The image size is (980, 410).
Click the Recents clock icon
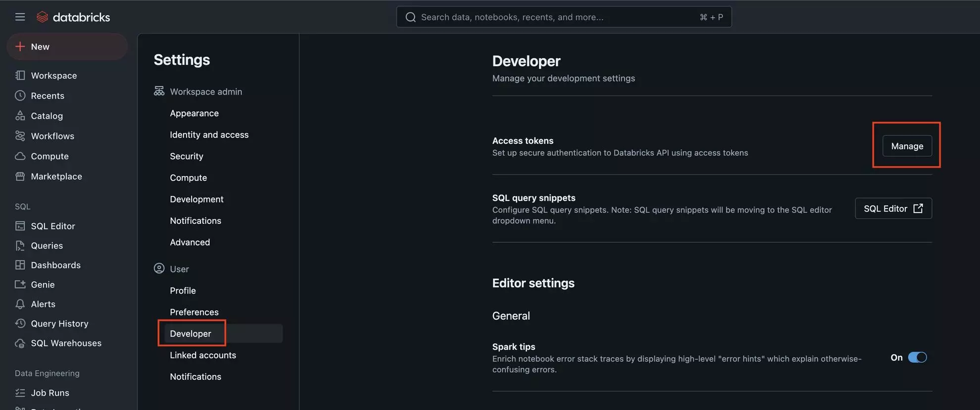[x=20, y=96]
